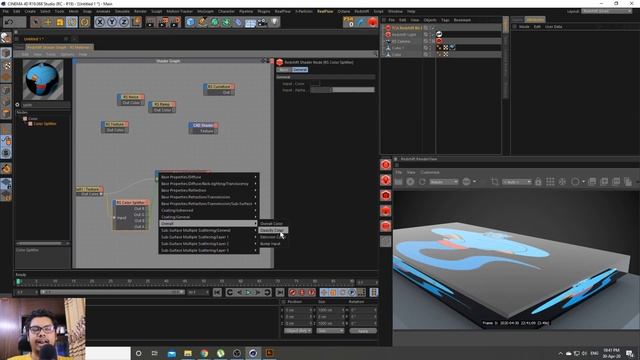Expand Base Properties/Reflection submenu
This screenshot has width=640, height=360.
[209, 190]
